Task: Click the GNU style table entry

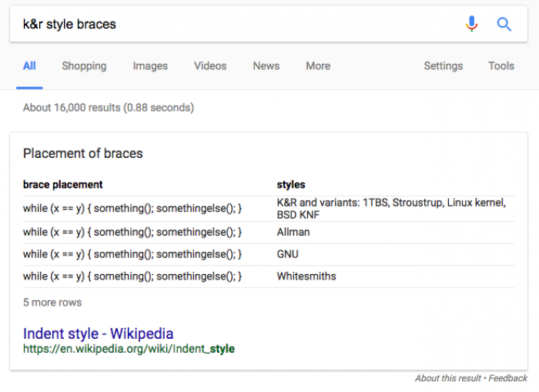Action: [x=288, y=254]
